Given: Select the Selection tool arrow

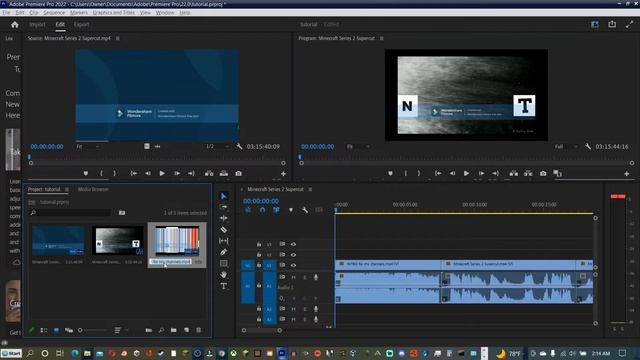Looking at the screenshot, I should (x=224, y=196).
